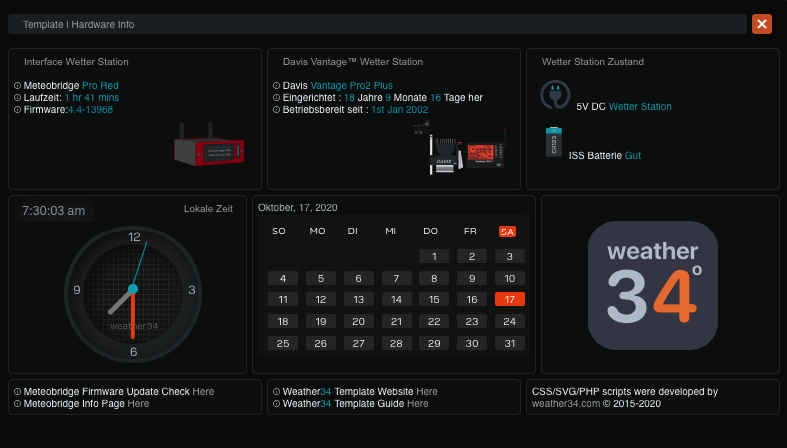787x448 pixels.
Task: Click the clock icon beside Laufzeit
Action: 18,98
